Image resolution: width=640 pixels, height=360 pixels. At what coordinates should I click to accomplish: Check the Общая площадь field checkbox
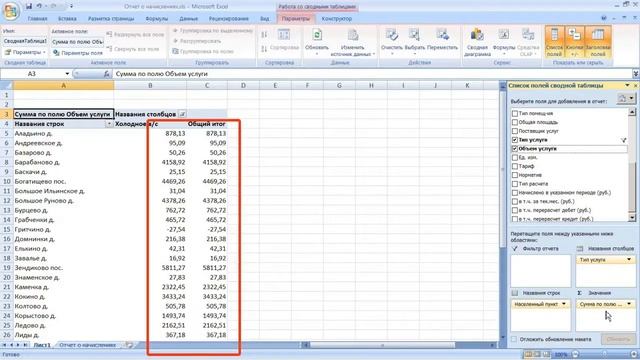point(515,122)
